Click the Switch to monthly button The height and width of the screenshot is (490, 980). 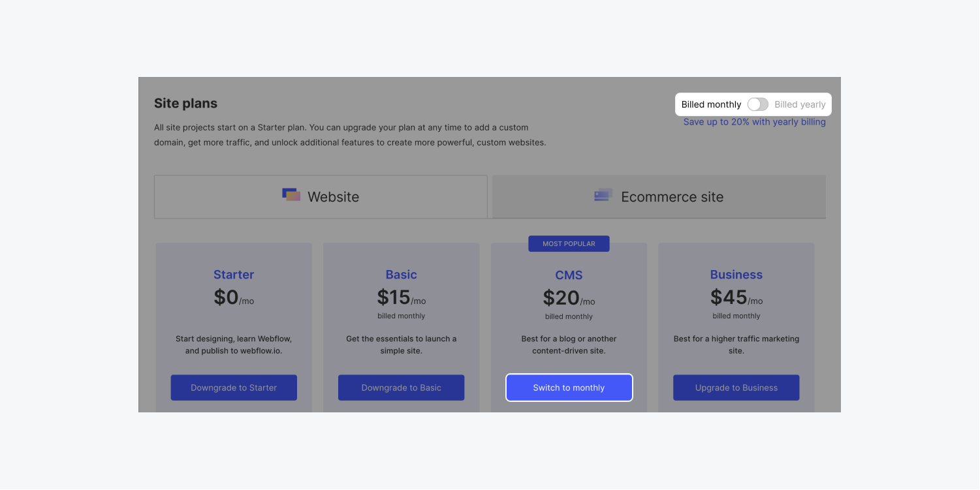pyautogui.click(x=569, y=388)
